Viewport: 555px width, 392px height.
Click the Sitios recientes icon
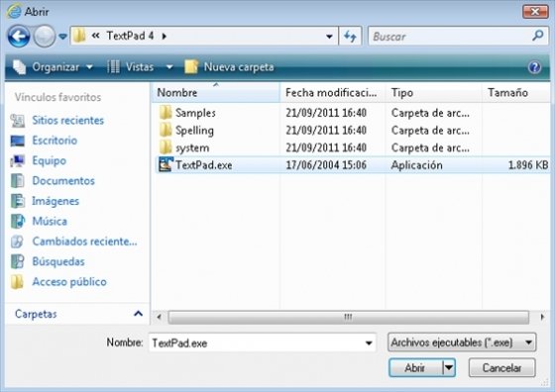click(x=18, y=121)
